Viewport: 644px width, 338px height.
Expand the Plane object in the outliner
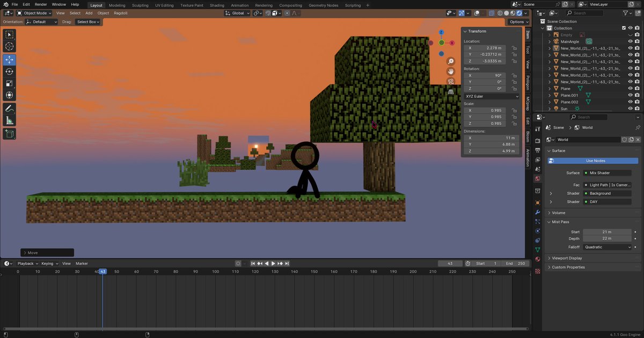(550, 89)
